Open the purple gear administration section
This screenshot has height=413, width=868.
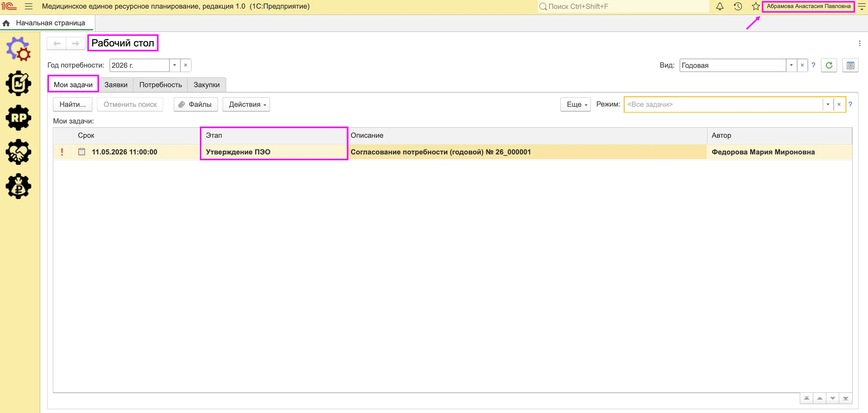(x=18, y=49)
